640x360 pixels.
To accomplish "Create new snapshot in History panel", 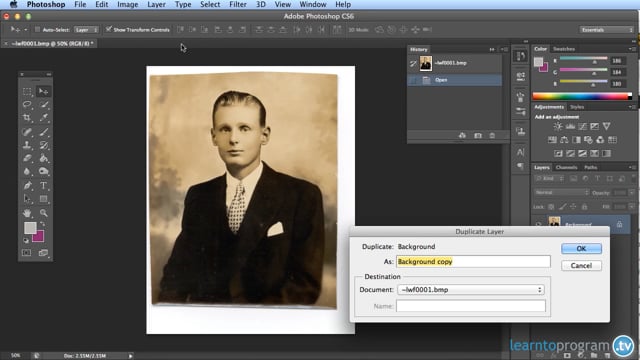I will (478, 136).
